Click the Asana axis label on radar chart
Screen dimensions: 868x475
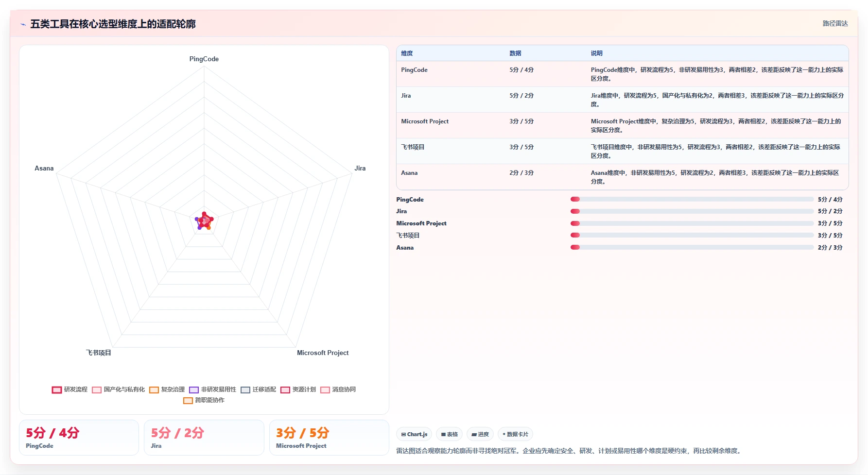coord(44,168)
